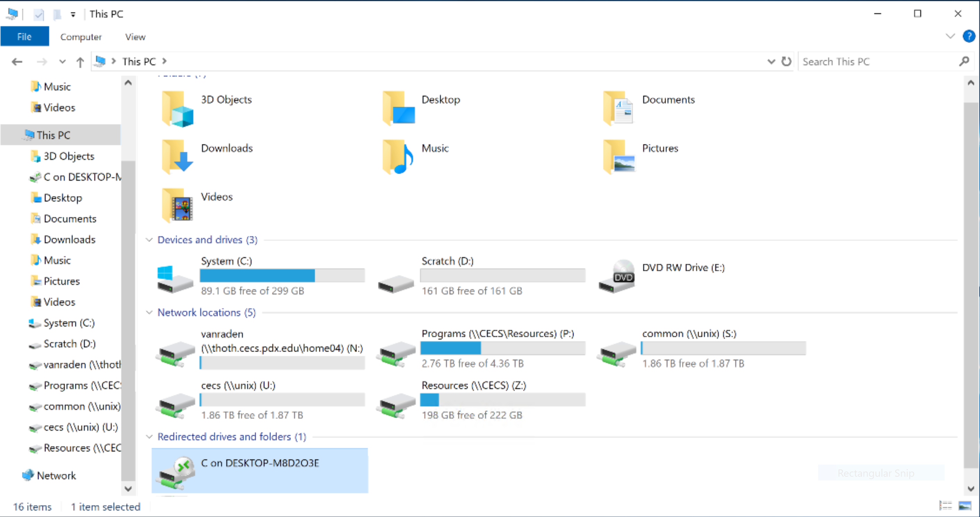This screenshot has height=517, width=980.
Task: Open the System (C:) drive
Action: (x=227, y=261)
